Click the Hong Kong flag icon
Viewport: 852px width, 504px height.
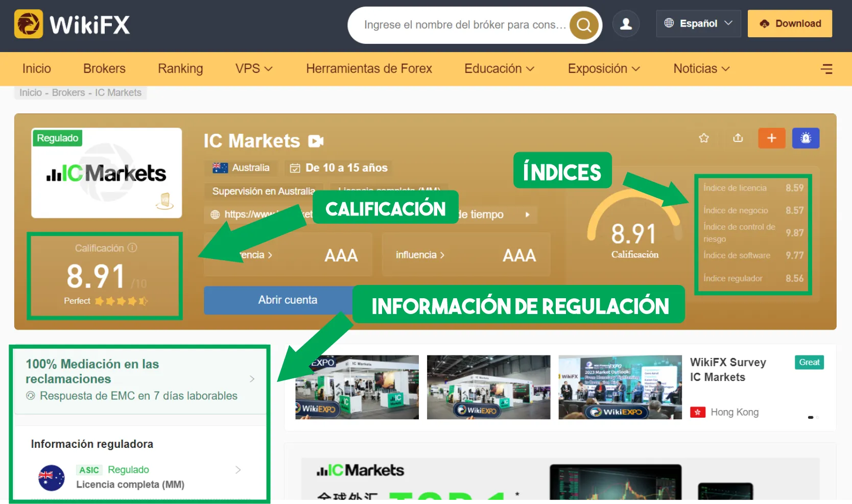click(698, 412)
